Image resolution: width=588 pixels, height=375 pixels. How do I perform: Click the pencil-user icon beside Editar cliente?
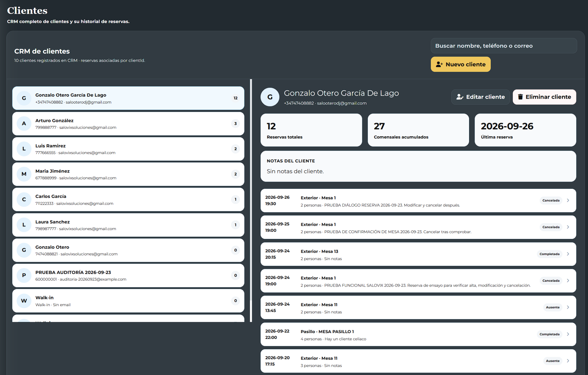tap(460, 97)
